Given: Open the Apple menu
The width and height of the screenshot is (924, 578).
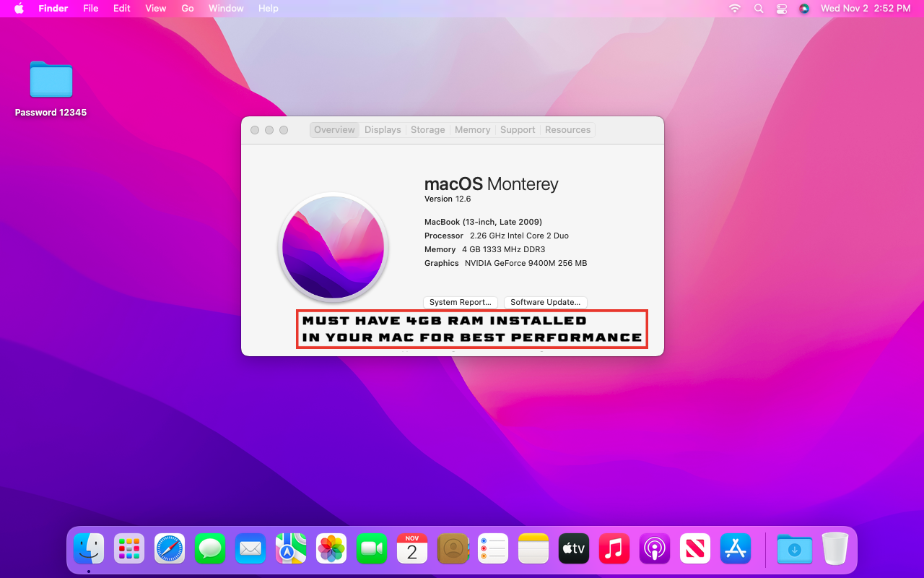Looking at the screenshot, I should coord(19,8).
